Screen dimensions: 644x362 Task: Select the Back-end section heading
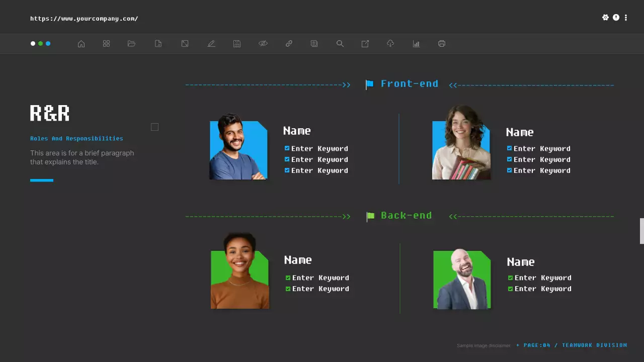click(x=406, y=216)
